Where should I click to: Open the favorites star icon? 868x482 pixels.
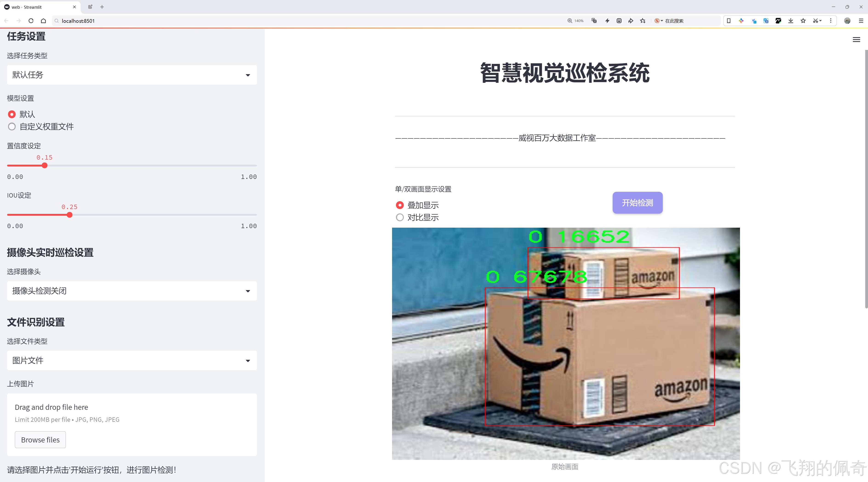click(x=803, y=20)
